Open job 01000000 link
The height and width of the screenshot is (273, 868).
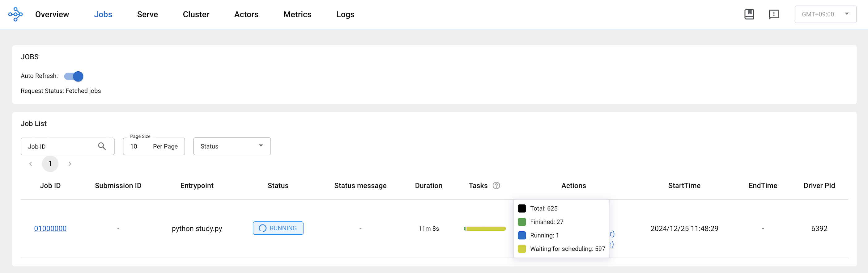tap(50, 228)
